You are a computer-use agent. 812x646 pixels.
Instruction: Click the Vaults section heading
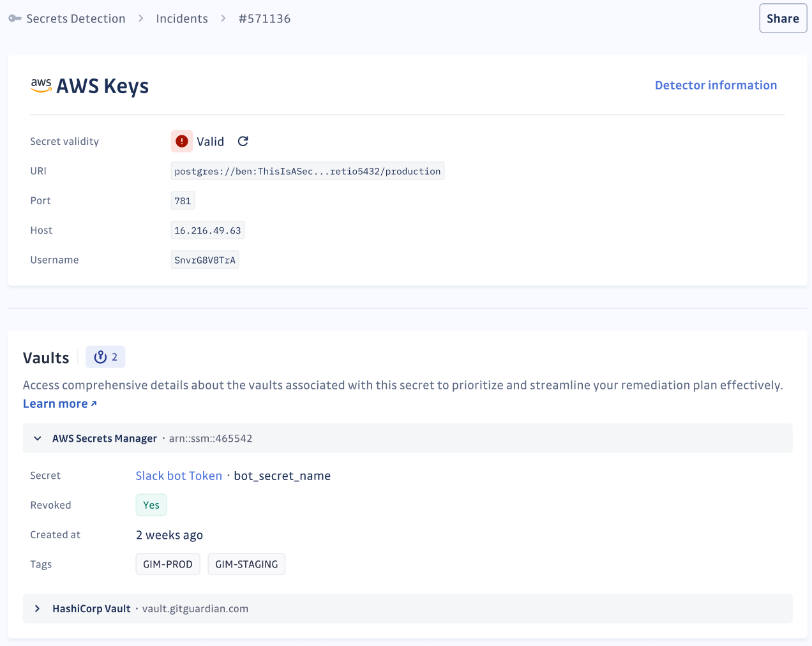46,358
